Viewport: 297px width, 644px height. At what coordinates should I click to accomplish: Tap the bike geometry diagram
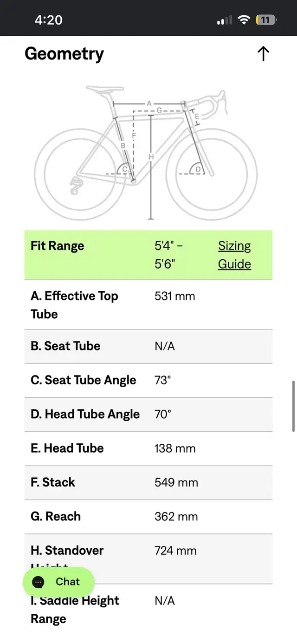point(146,152)
